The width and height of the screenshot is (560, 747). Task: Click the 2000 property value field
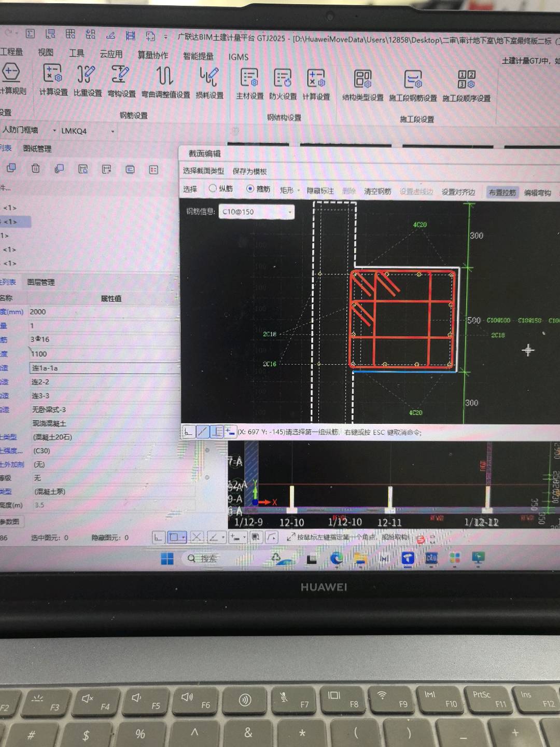104,312
